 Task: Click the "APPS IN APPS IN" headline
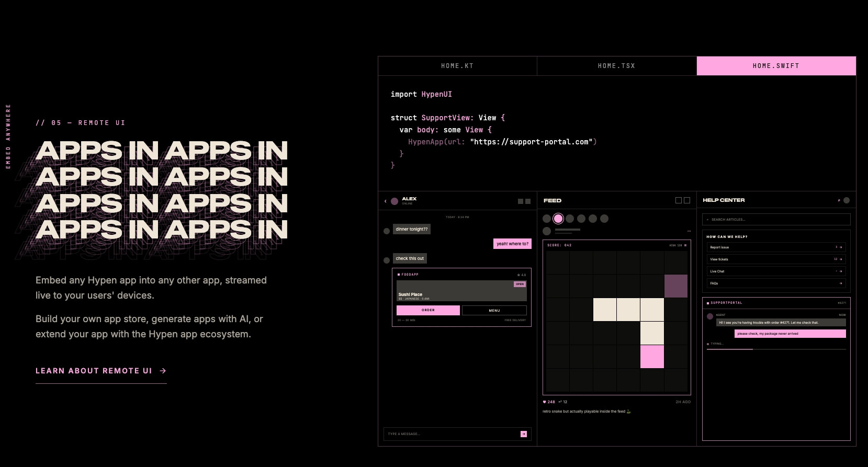[162, 190]
